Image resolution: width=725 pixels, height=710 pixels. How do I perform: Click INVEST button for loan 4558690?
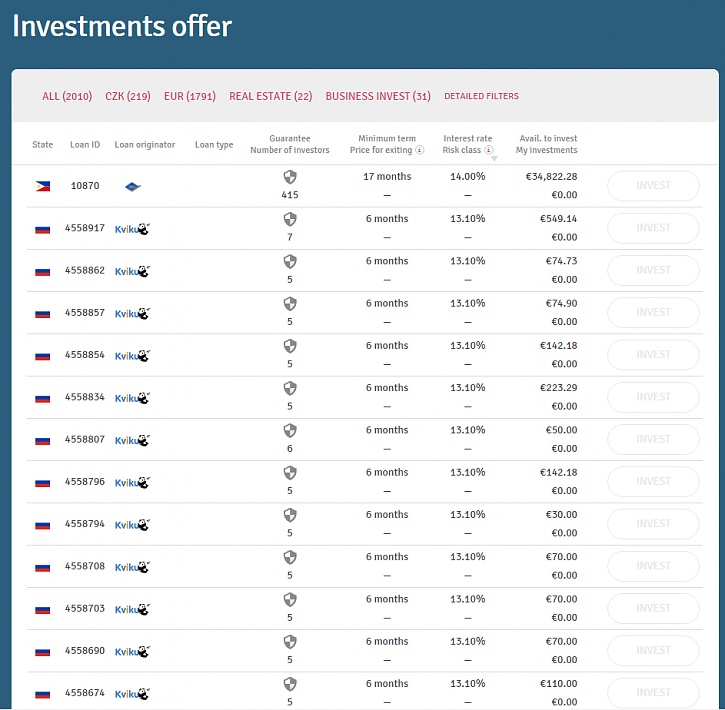pyautogui.click(x=653, y=650)
